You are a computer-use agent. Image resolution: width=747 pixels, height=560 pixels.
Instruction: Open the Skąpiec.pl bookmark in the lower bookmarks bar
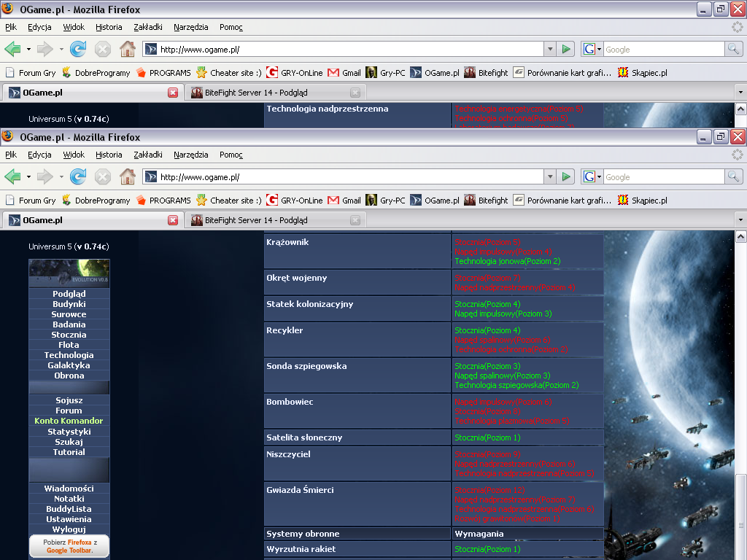(643, 201)
